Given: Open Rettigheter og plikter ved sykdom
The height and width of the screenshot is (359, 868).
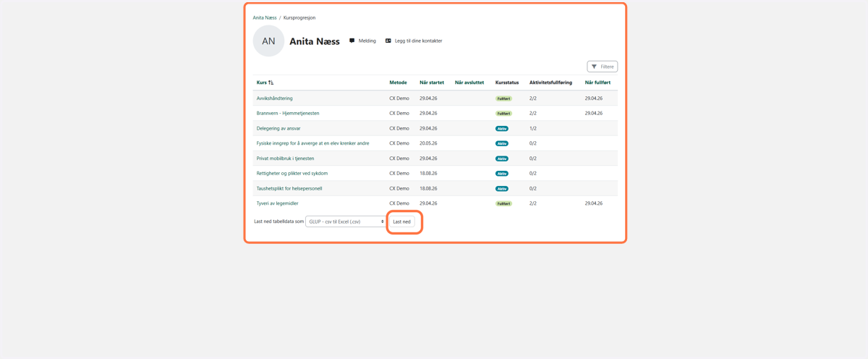Looking at the screenshot, I should tap(292, 174).
